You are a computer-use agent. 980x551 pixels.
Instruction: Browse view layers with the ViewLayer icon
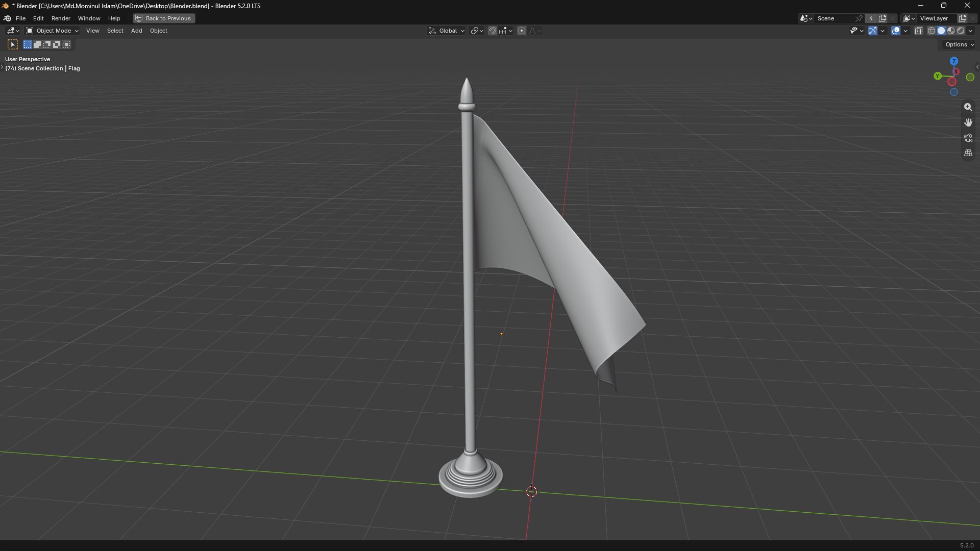click(909, 18)
